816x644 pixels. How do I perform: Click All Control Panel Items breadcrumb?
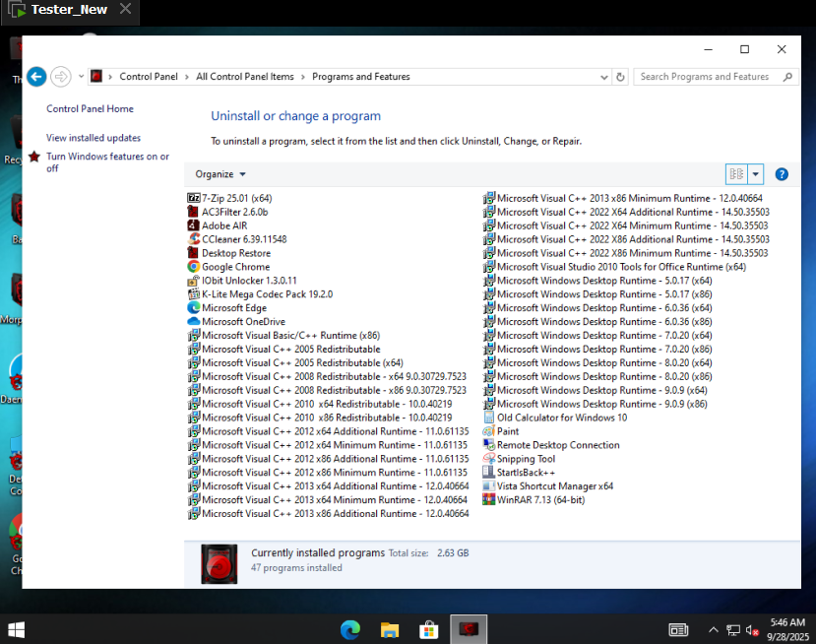(x=244, y=77)
